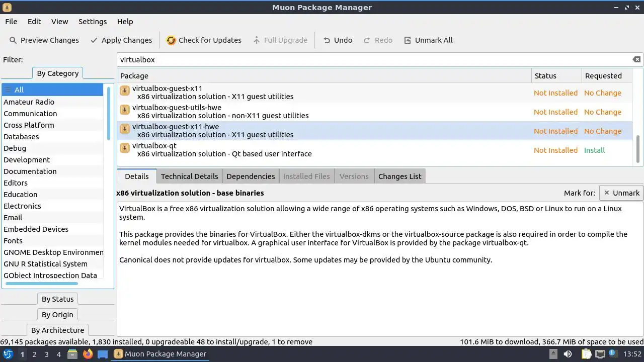Click the virtualbox-guest-x11 package icon
This screenshot has height=362, width=644.
(x=125, y=90)
